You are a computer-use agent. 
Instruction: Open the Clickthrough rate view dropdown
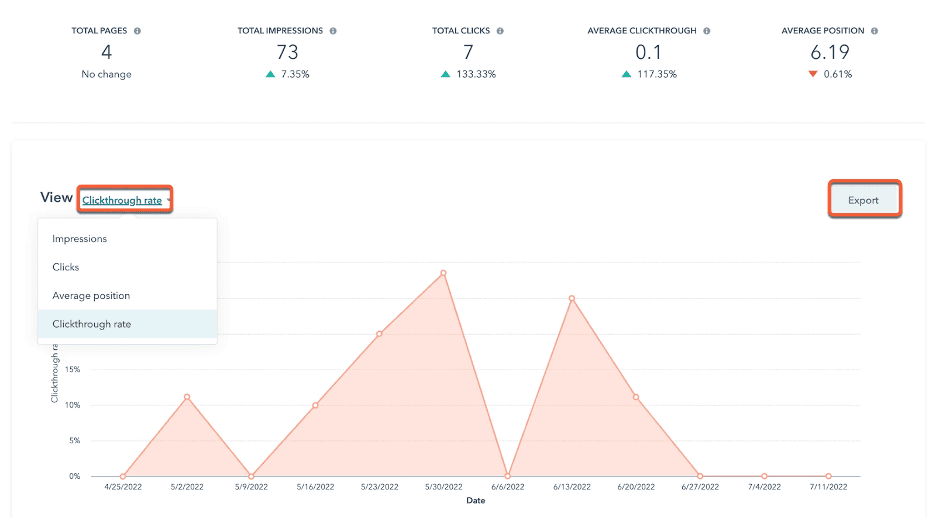pyautogui.click(x=122, y=200)
